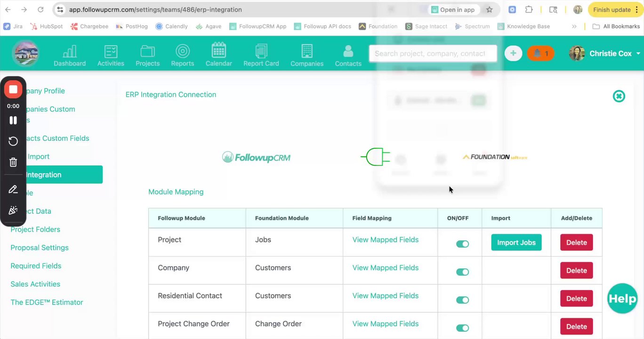The image size is (644, 339).
Task: Open the All Bookmarks folder
Action: point(616,26)
